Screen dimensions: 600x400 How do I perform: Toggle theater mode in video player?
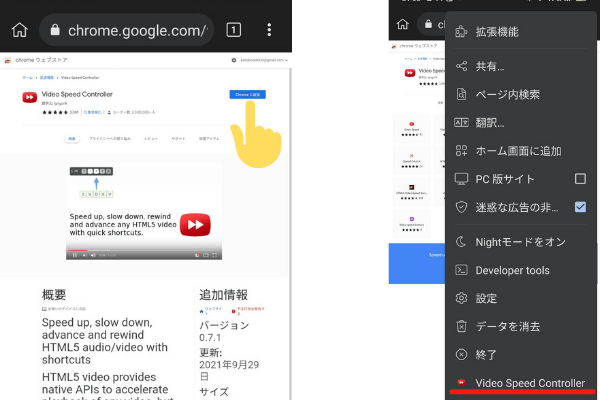206,255
